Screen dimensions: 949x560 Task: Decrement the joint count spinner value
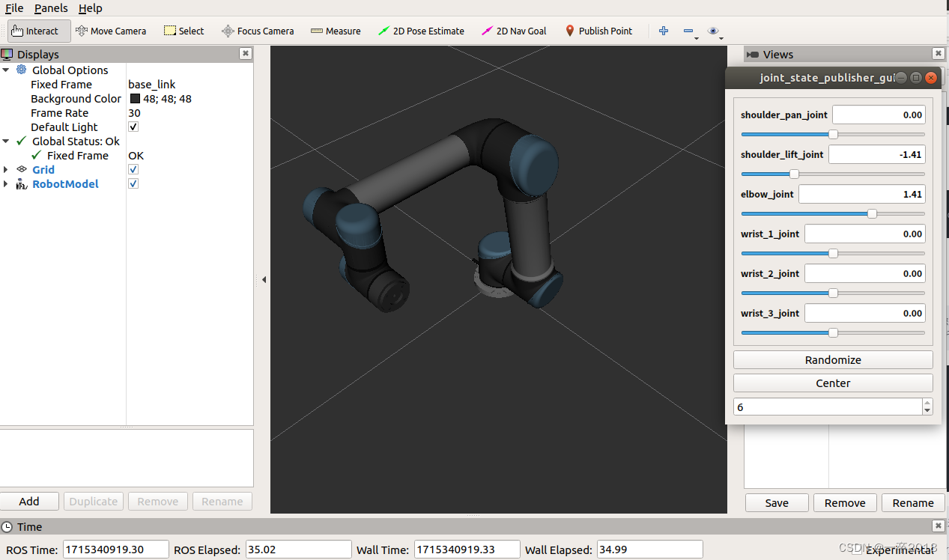point(927,411)
